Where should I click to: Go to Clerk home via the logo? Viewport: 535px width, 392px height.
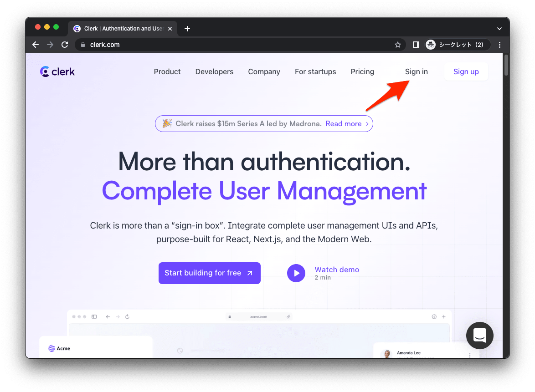coord(57,71)
